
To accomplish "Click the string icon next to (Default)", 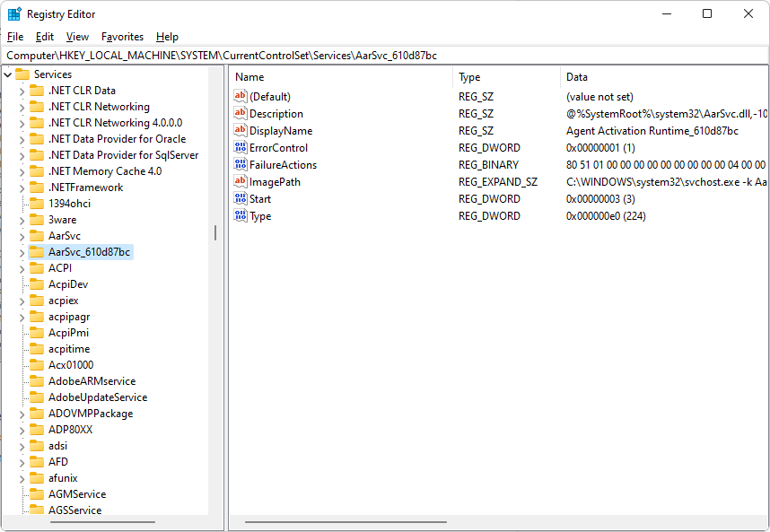I will [241, 96].
